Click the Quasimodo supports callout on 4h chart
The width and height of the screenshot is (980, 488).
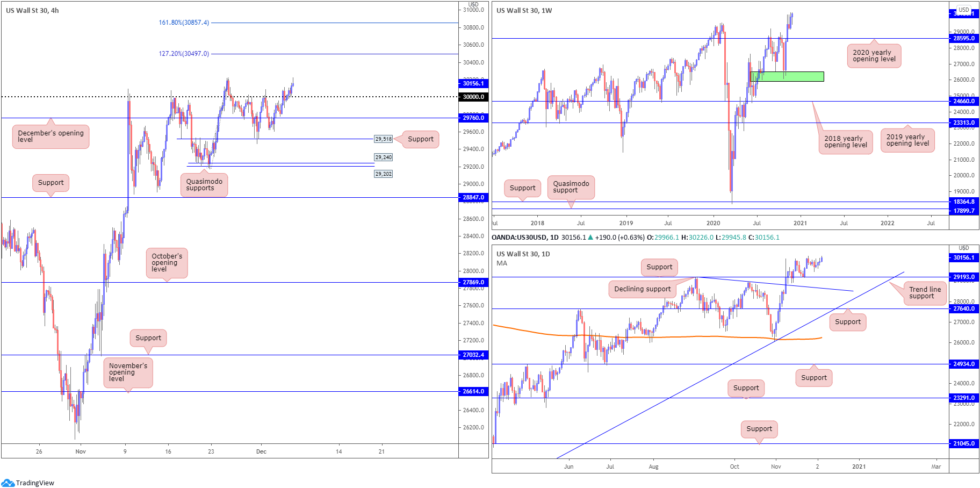tap(204, 185)
